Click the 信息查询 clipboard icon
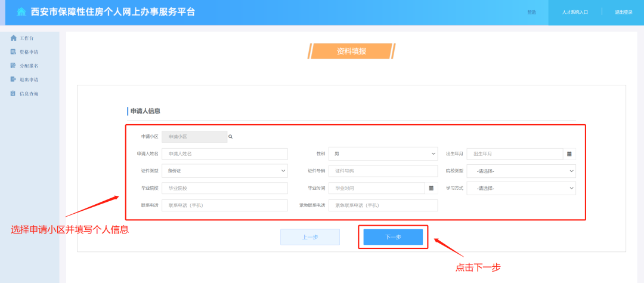 tap(13, 94)
